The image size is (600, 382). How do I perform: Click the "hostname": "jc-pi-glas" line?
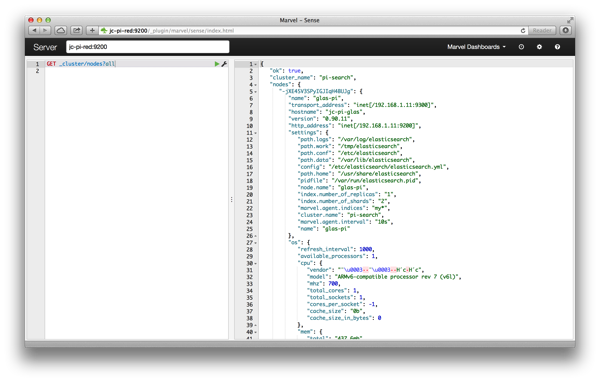click(326, 112)
